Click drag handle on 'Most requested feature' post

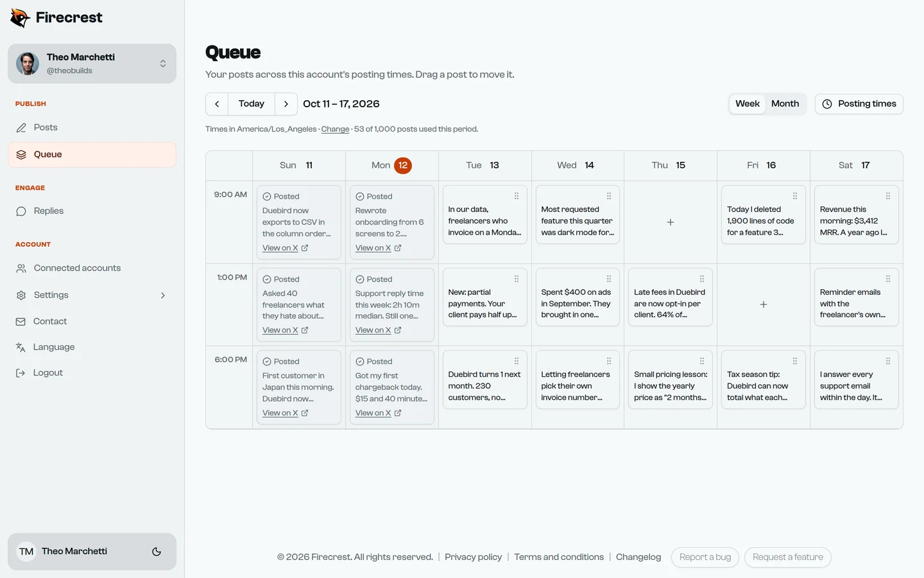pos(609,196)
